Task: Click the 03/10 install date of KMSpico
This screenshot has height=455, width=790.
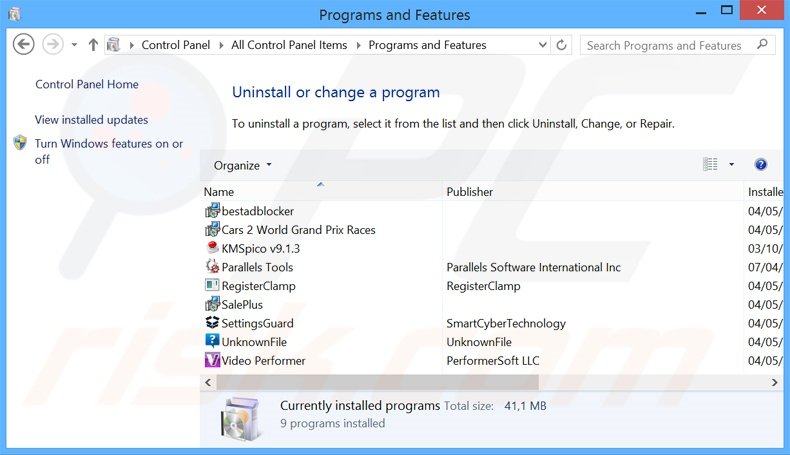Action: coord(765,248)
